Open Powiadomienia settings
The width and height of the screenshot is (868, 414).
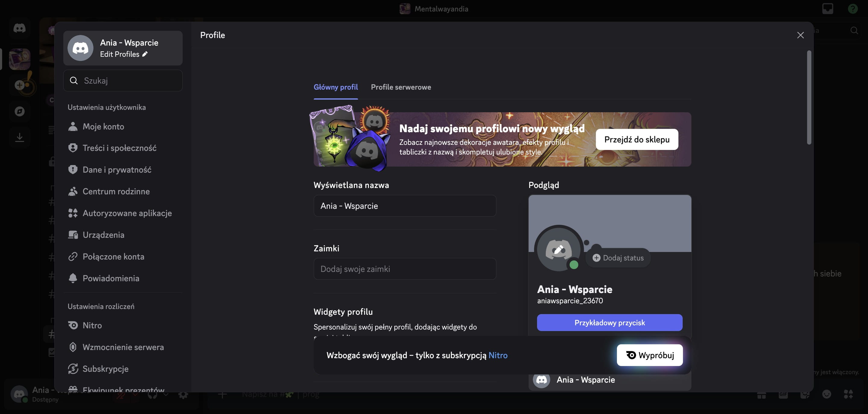(123, 278)
